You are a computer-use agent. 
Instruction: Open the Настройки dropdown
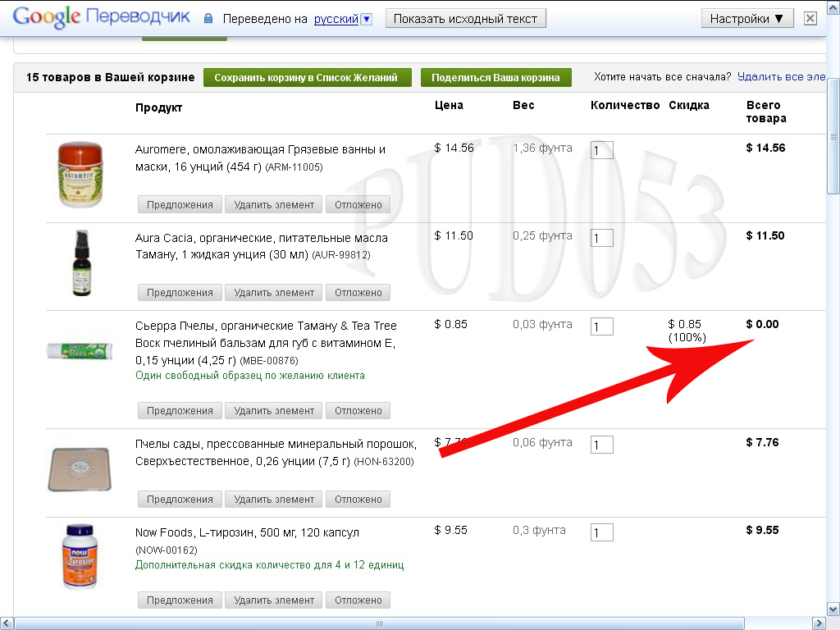(746, 19)
